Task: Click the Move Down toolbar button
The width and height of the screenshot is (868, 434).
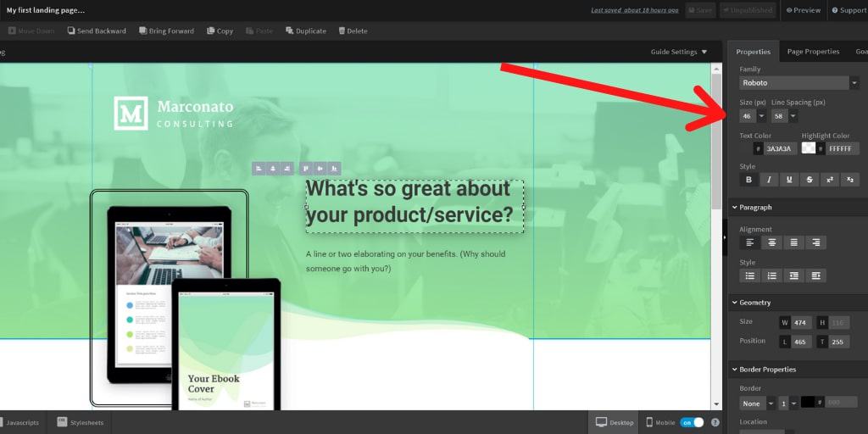Action: [31, 31]
